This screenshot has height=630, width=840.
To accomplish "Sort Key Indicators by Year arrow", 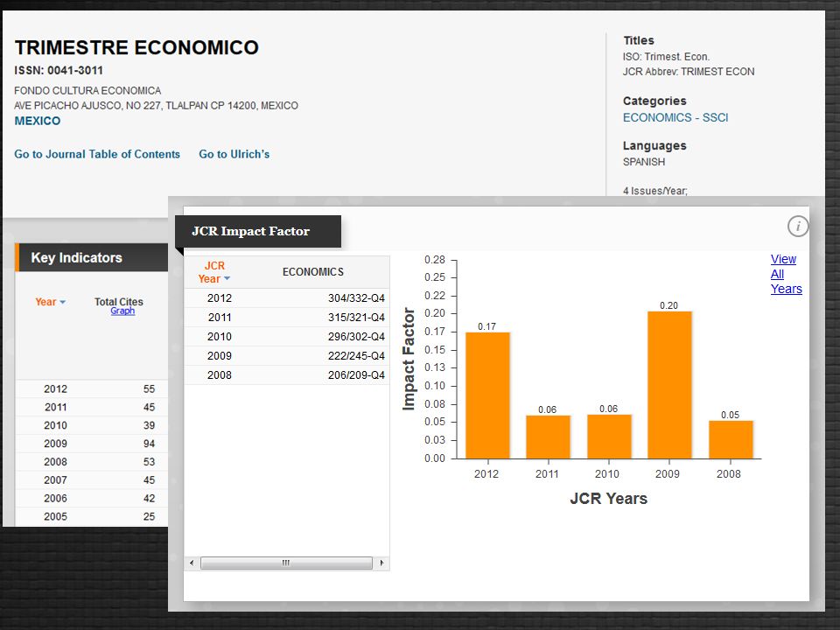I will (x=63, y=302).
